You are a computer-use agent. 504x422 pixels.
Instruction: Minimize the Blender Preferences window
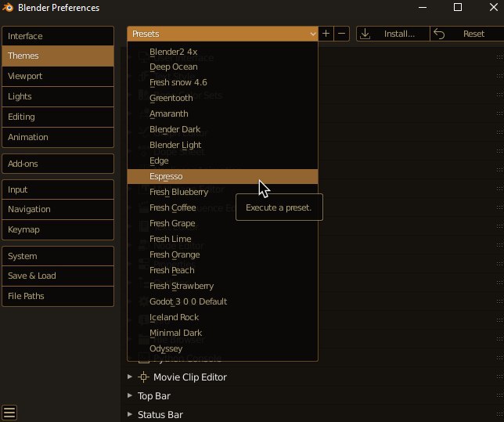click(423, 7)
